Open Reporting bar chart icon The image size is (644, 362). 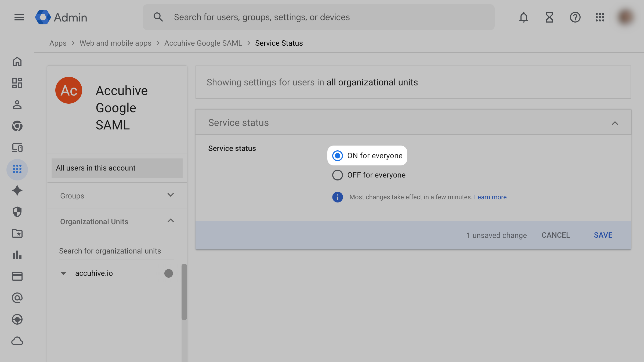tap(17, 255)
